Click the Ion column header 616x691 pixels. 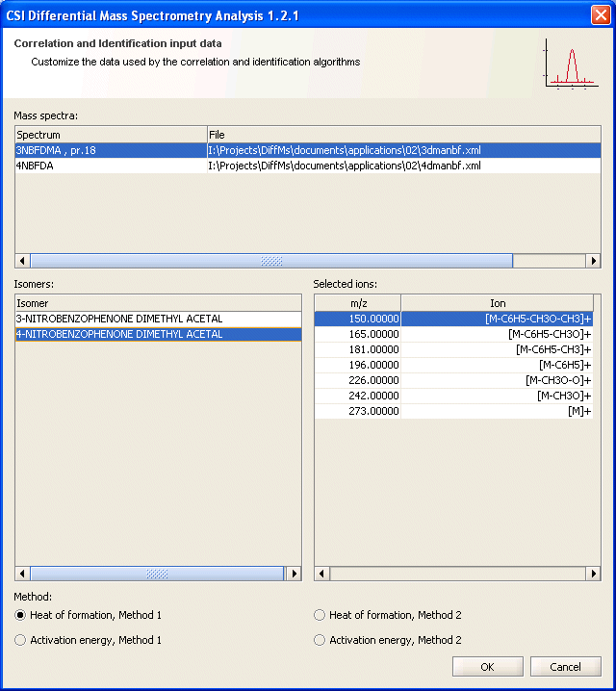(x=497, y=303)
